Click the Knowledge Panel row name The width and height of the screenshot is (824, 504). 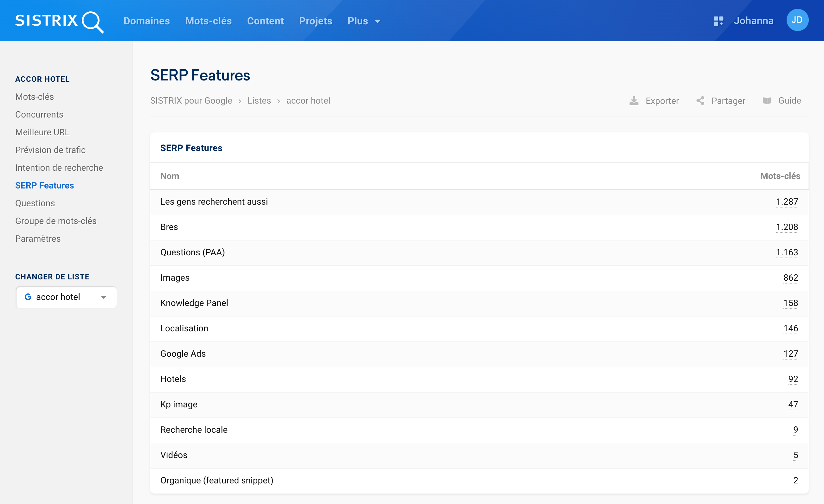[194, 303]
